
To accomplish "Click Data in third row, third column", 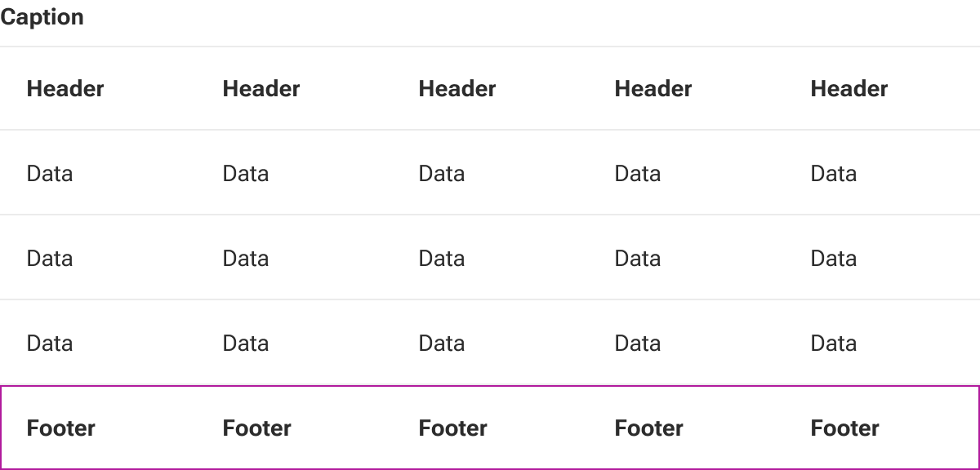I will tap(490, 343).
